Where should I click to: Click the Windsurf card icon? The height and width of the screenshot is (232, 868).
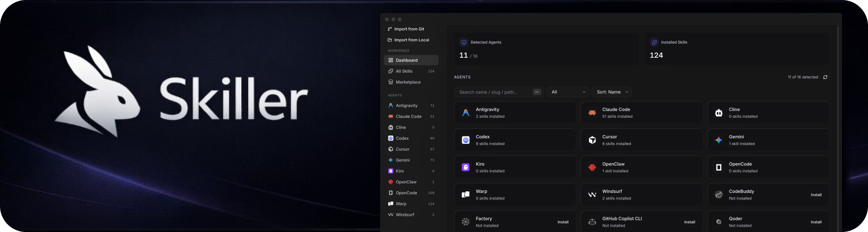(x=592, y=195)
